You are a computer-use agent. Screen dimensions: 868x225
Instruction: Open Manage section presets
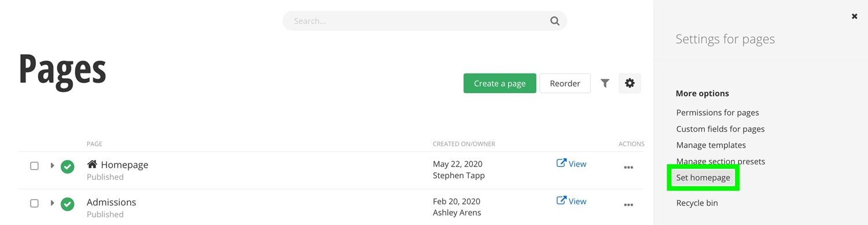coord(720,161)
